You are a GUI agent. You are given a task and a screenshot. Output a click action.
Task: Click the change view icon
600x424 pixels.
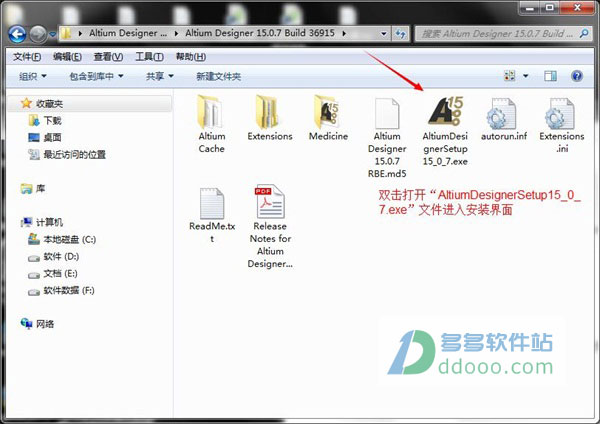509,76
